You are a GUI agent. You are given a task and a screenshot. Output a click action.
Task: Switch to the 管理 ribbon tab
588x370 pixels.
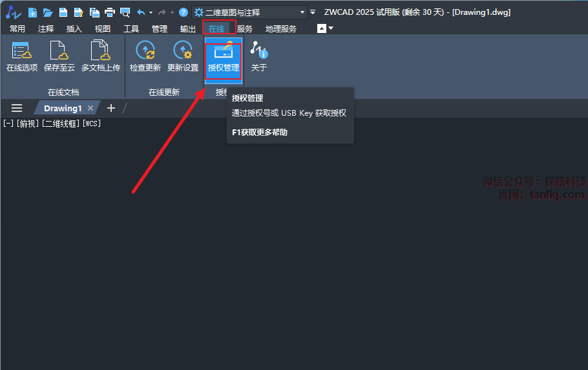pos(160,29)
